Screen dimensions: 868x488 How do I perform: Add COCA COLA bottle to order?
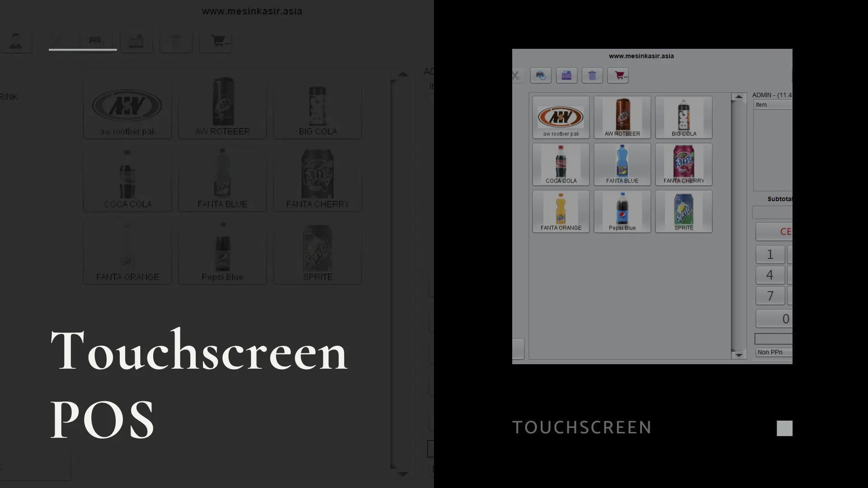tap(561, 164)
